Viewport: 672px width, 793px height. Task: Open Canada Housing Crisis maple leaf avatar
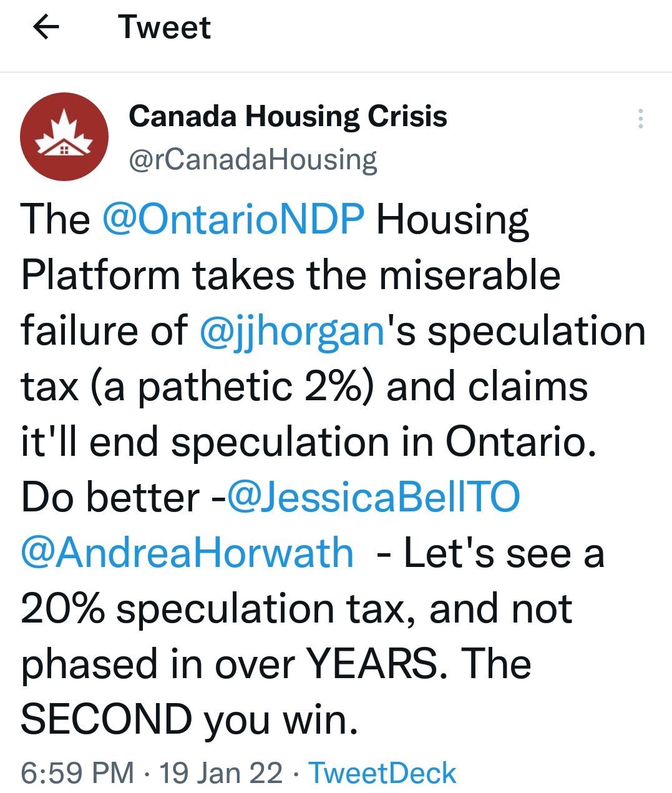click(64, 137)
